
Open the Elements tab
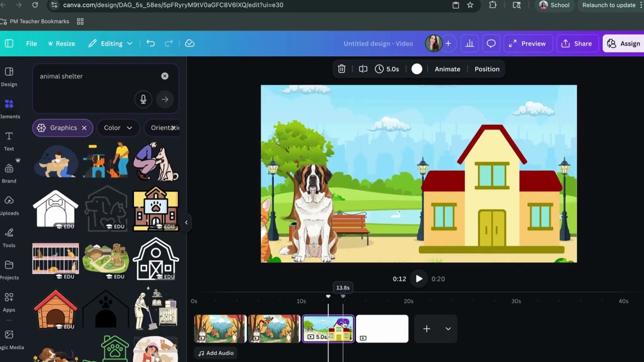tap(9, 109)
